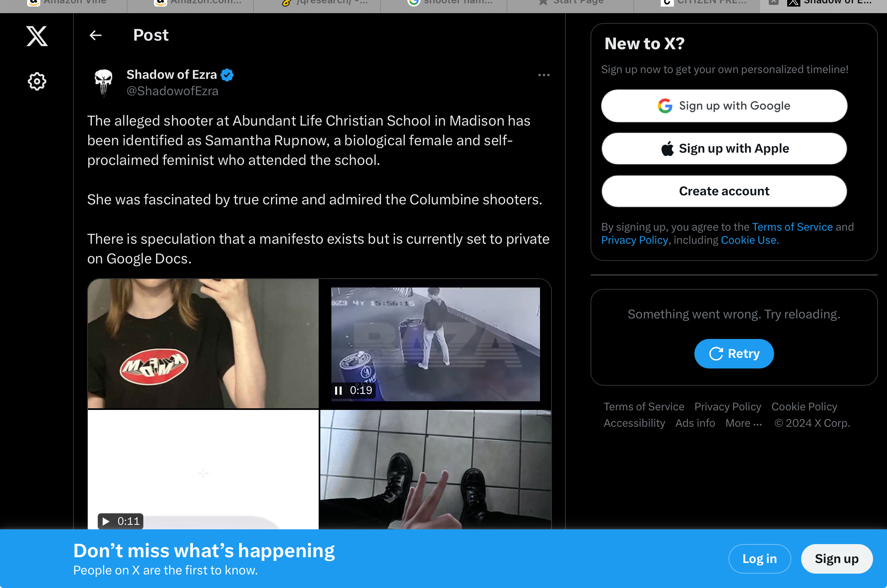Sign up with Google
This screenshot has height=588, width=887.
[x=724, y=106]
